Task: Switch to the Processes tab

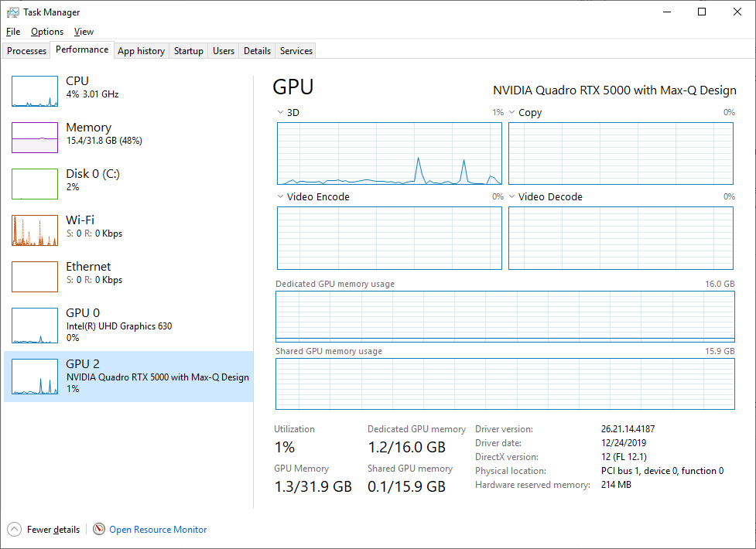Action: (26, 50)
